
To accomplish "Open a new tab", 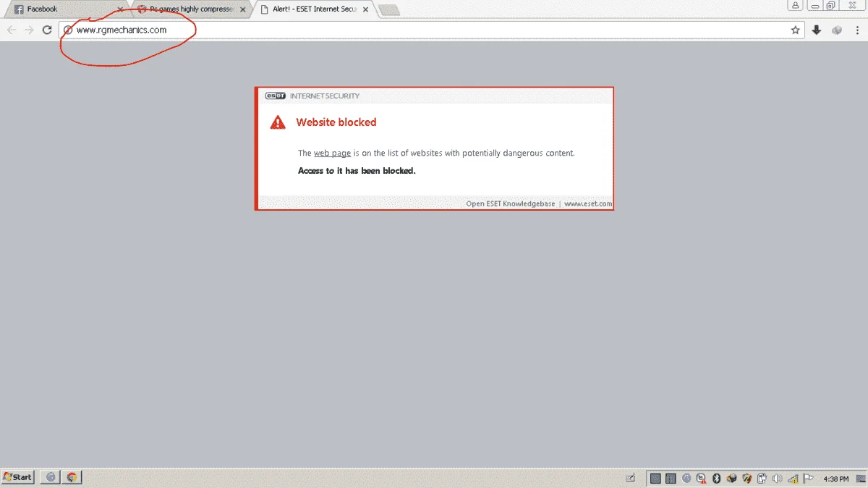I will tap(389, 9).
